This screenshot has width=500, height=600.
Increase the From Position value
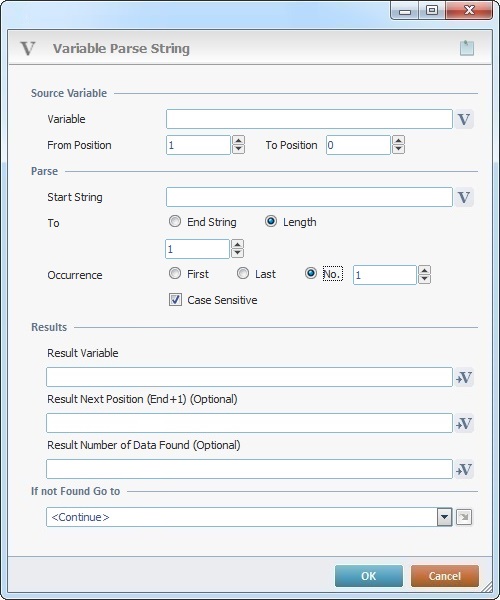click(238, 140)
